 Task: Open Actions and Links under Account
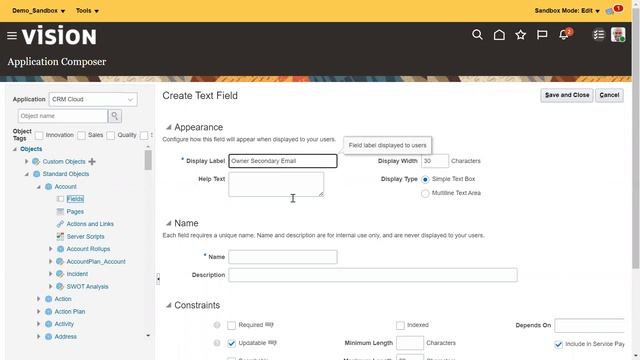click(x=90, y=224)
